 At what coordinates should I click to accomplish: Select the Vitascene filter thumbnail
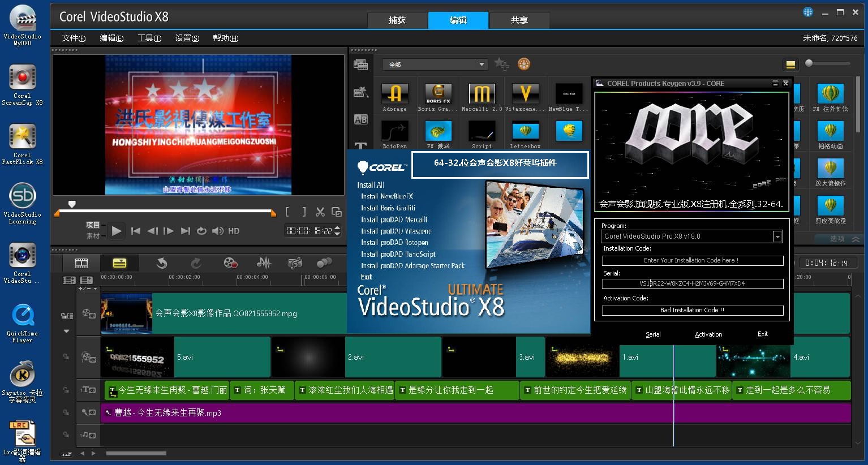[x=525, y=93]
